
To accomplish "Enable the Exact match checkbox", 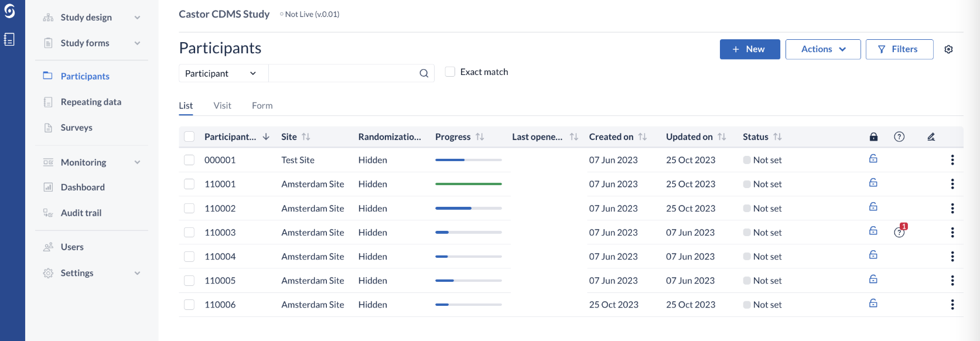I will coord(450,71).
